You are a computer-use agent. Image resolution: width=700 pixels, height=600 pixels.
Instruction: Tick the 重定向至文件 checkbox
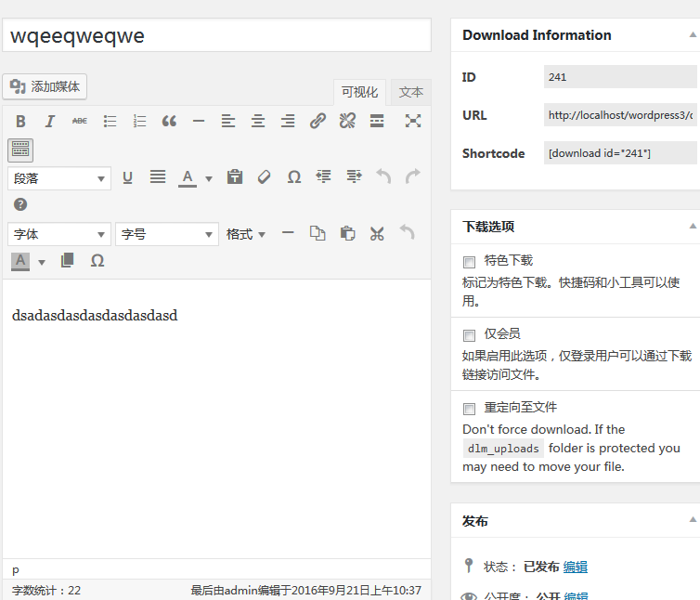469,409
